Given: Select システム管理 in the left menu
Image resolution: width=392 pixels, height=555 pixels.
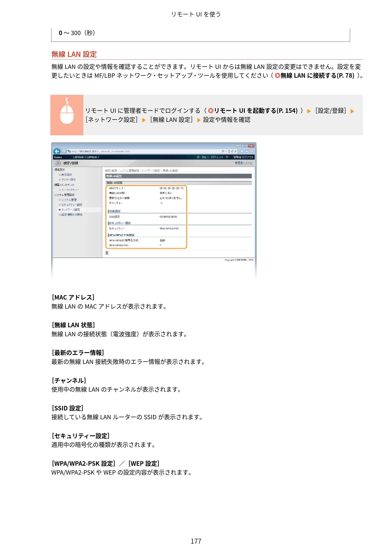Looking at the screenshot, I should pyautogui.click(x=69, y=200).
